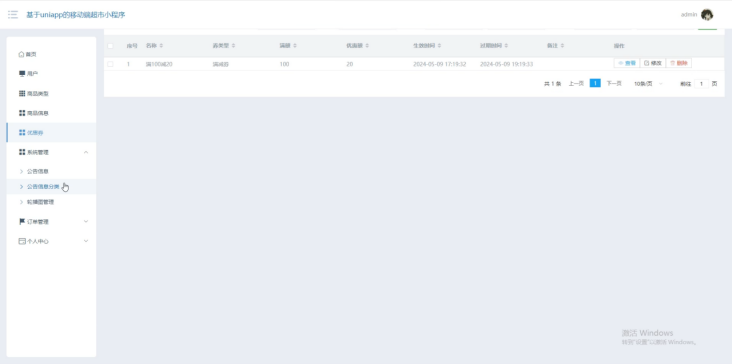
Task: Collapse the 系统管理 menu chevron
Action: point(86,152)
